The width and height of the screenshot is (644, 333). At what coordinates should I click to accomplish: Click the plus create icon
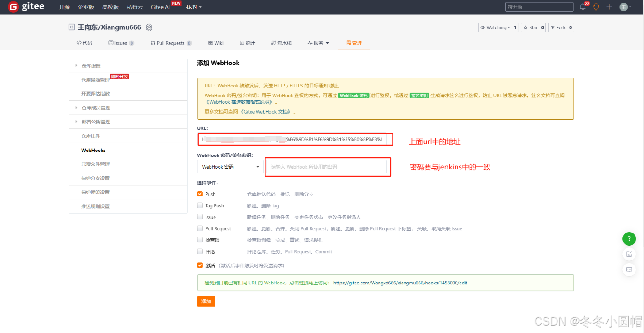coord(609,7)
